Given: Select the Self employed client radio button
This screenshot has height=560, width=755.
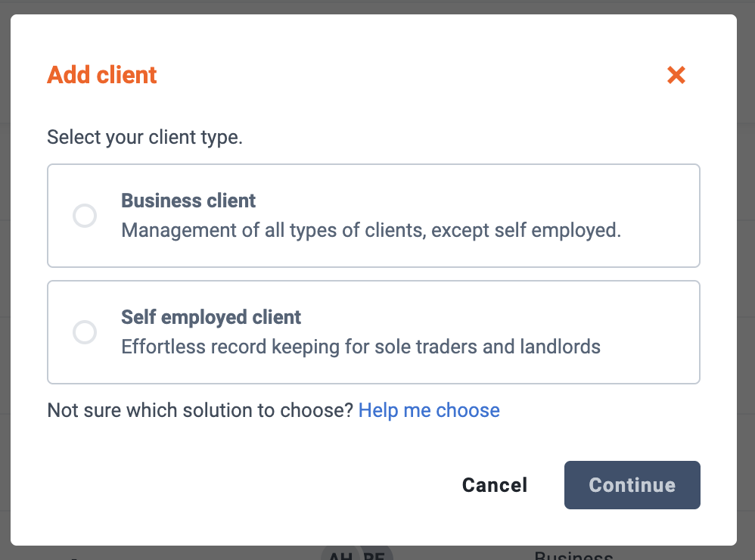Looking at the screenshot, I should click(85, 332).
